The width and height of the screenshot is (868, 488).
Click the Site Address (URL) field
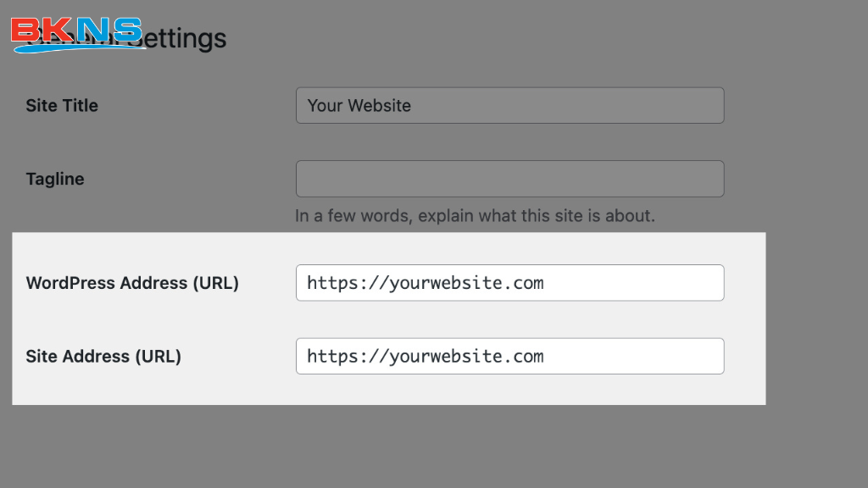[509, 356]
